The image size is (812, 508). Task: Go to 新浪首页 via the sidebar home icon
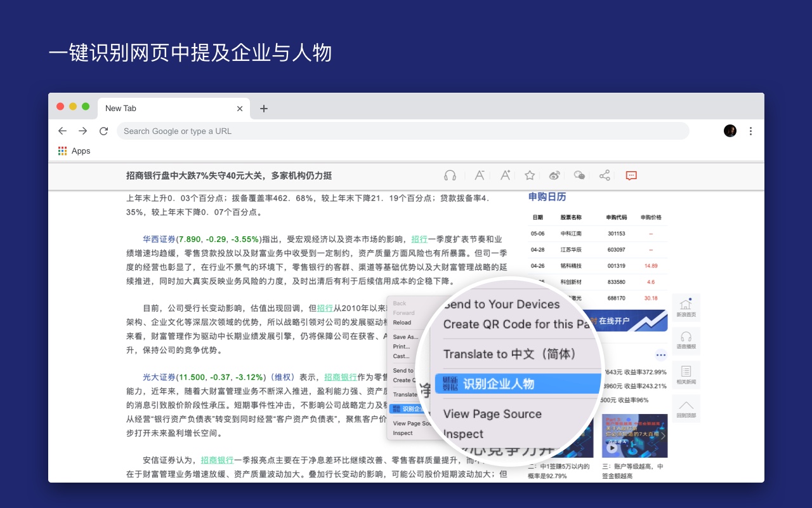[x=686, y=307]
